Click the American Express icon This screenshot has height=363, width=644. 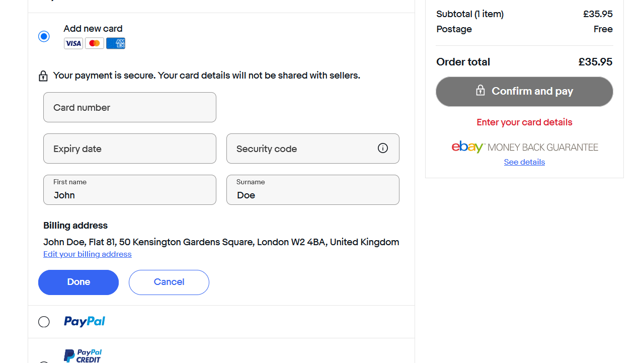115,43
